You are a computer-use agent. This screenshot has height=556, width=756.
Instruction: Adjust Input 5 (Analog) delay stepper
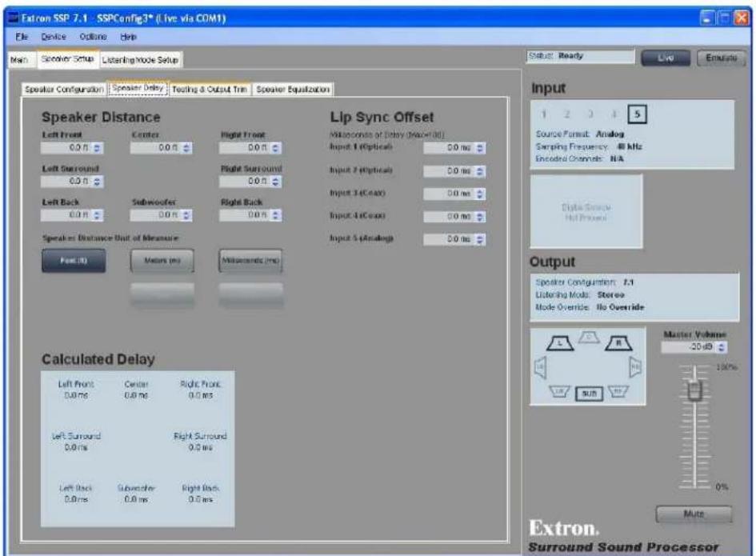pyautogui.click(x=480, y=239)
